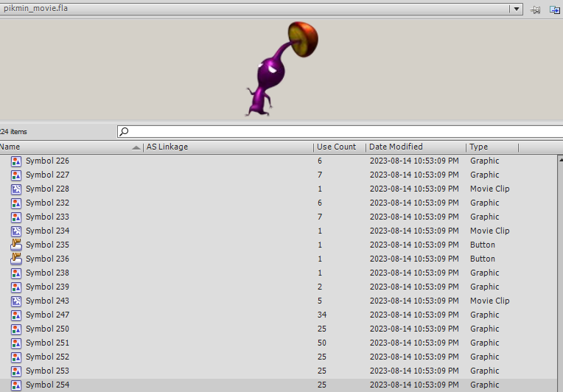Click the graphic icon of Symbol 251

tap(16, 343)
